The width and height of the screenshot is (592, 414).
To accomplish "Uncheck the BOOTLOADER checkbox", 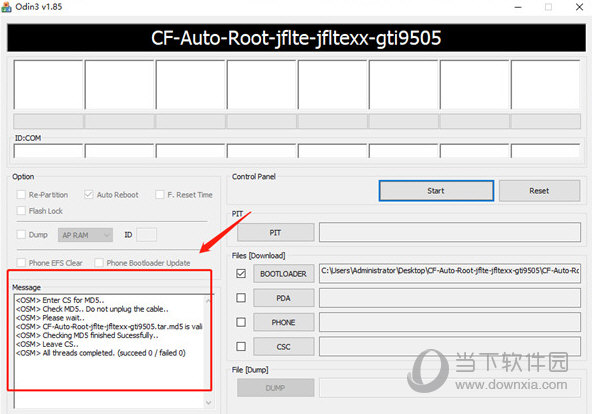I will [241, 273].
